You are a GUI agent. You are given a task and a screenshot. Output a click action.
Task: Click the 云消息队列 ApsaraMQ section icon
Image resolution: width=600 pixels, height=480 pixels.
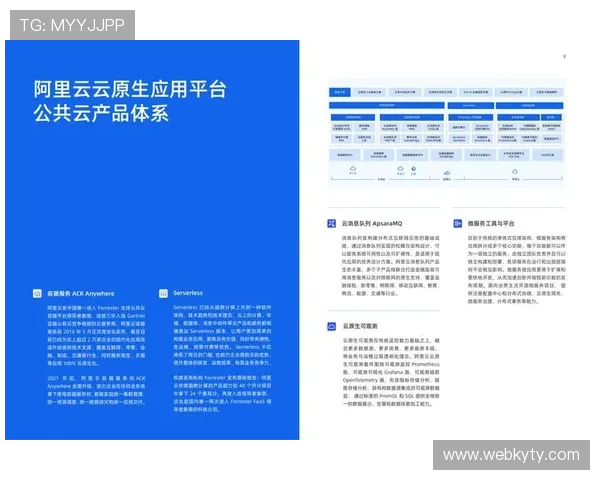331,223
